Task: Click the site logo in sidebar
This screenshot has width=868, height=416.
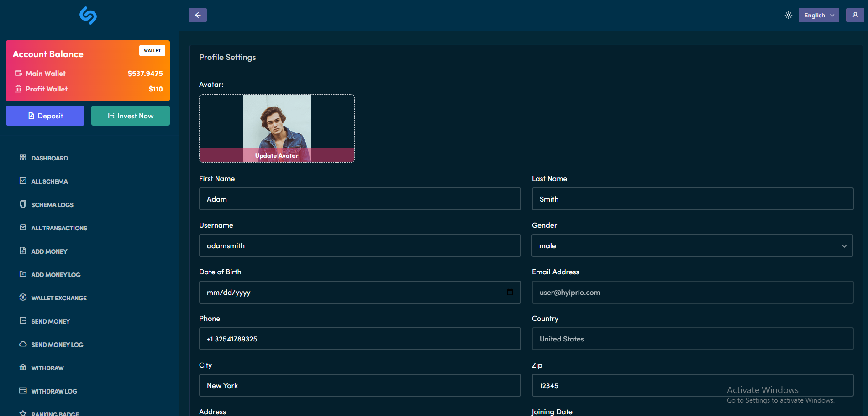Action: tap(88, 16)
